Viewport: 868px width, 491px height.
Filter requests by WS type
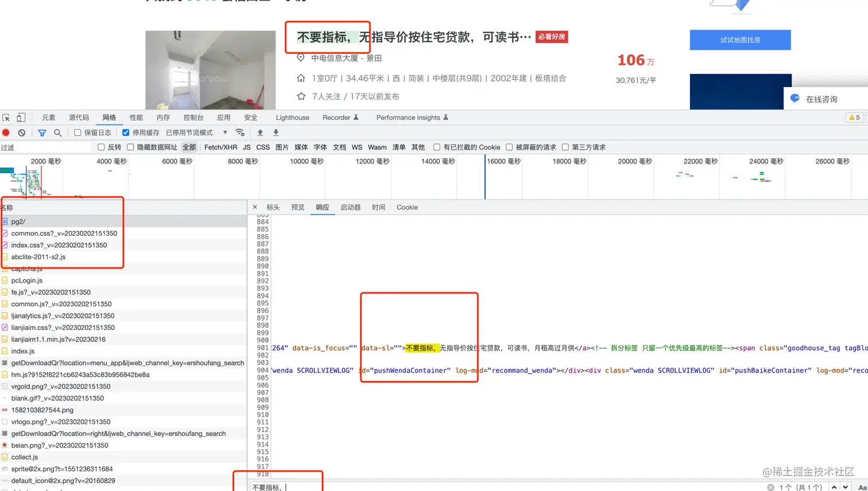pyautogui.click(x=357, y=147)
